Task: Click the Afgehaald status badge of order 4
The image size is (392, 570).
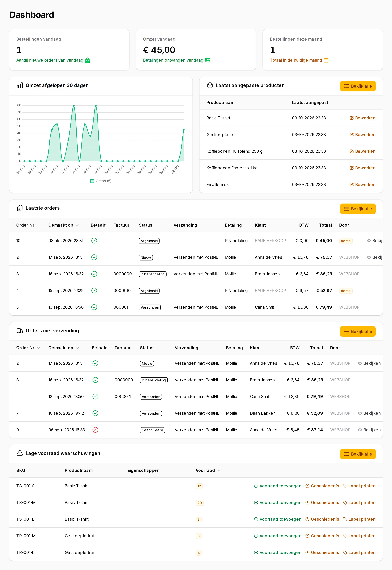Action: [149, 291]
